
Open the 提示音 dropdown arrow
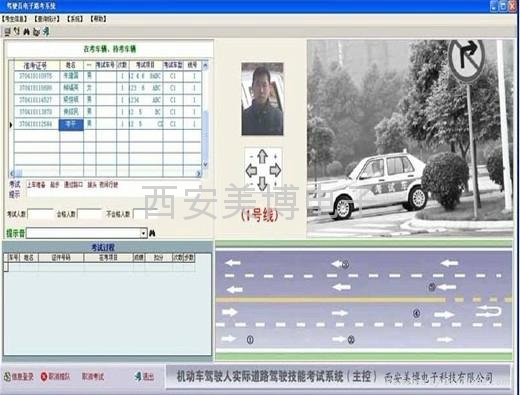tap(143, 233)
